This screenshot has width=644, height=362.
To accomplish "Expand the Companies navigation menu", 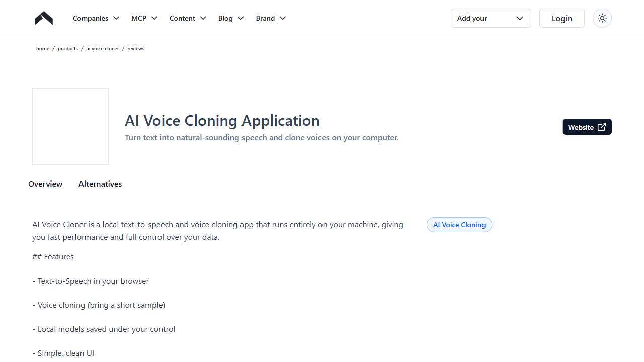I will coord(91,18).
